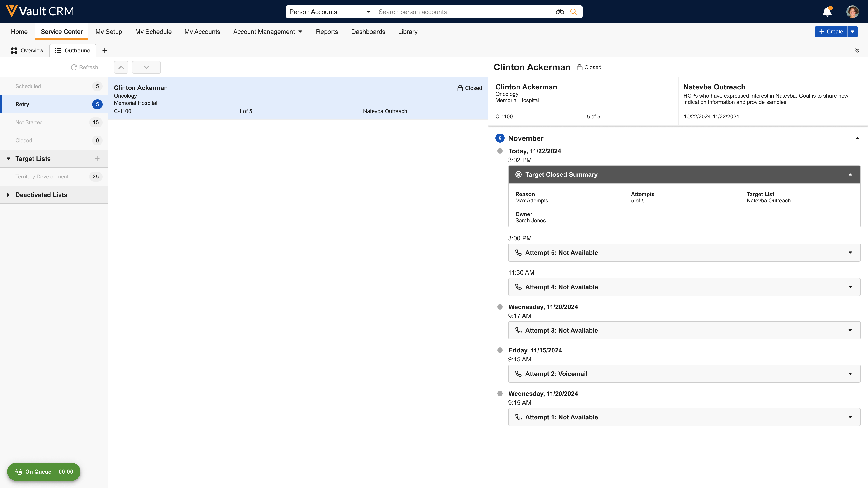Switch to the Overview tab
The height and width of the screenshot is (488, 868).
[27, 51]
